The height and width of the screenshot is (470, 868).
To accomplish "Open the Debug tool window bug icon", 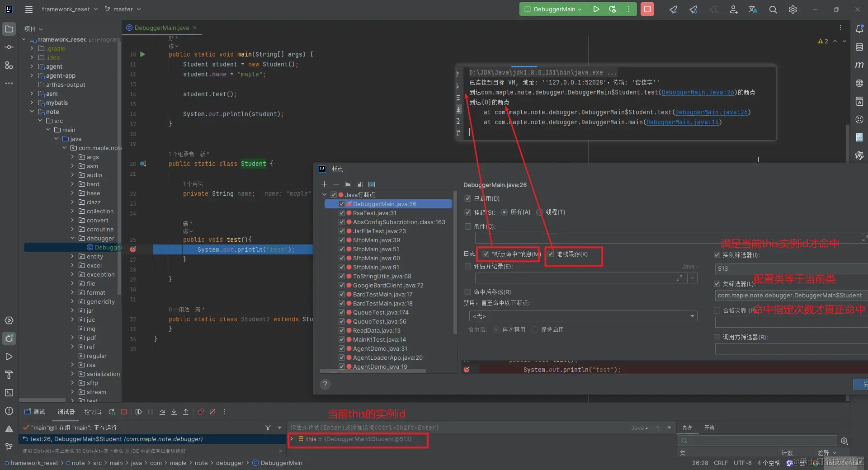I will pos(9,338).
